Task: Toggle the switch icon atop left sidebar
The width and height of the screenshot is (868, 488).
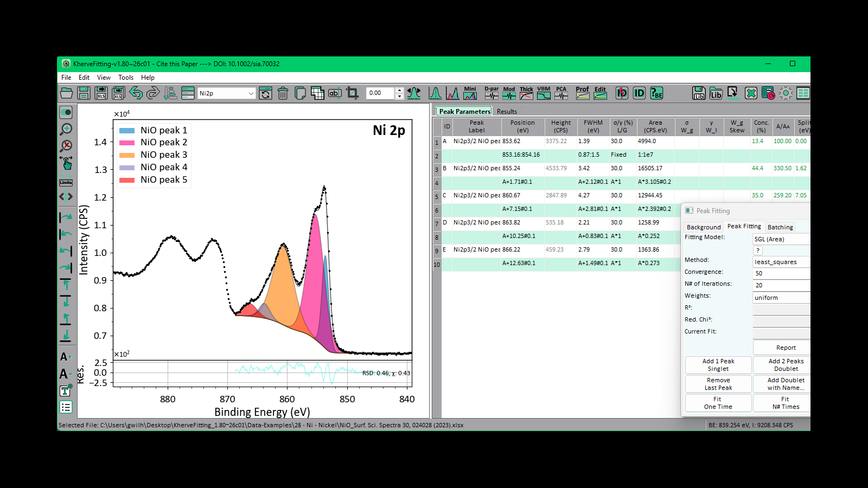Action: click(x=66, y=112)
